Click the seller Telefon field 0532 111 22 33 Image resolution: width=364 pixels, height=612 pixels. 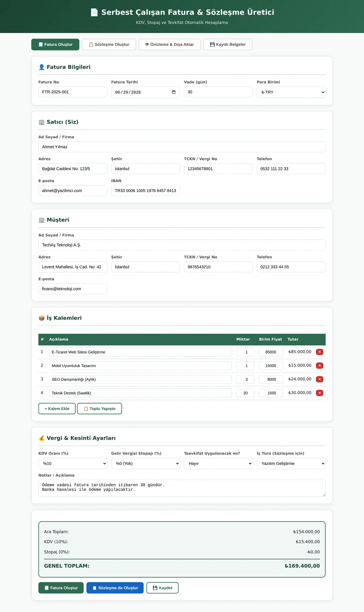click(x=291, y=169)
